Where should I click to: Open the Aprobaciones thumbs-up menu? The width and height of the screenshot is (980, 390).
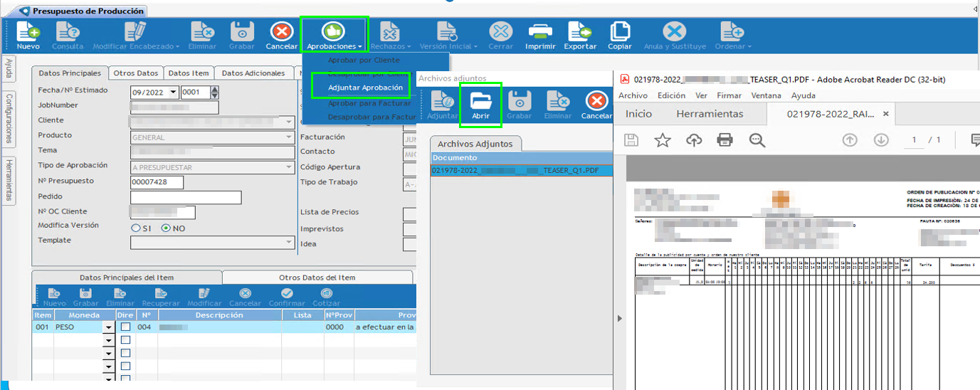(x=334, y=35)
